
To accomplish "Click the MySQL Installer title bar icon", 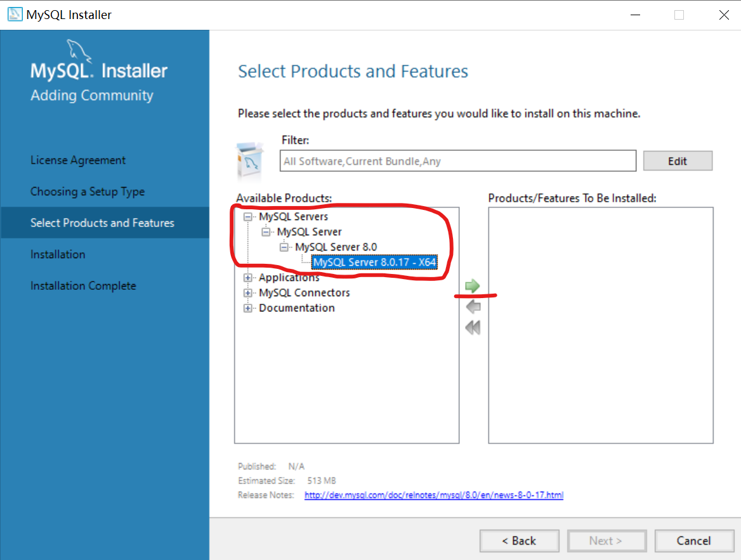I will (x=15, y=14).
